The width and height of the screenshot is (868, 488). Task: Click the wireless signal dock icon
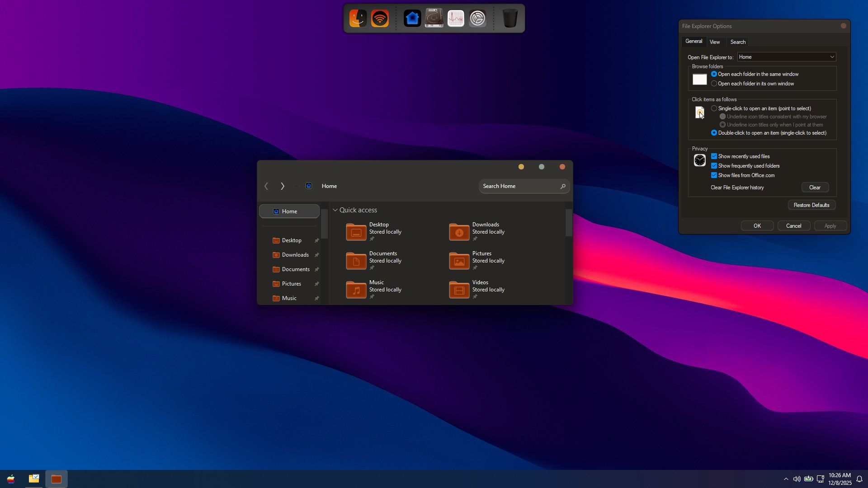[x=380, y=19]
